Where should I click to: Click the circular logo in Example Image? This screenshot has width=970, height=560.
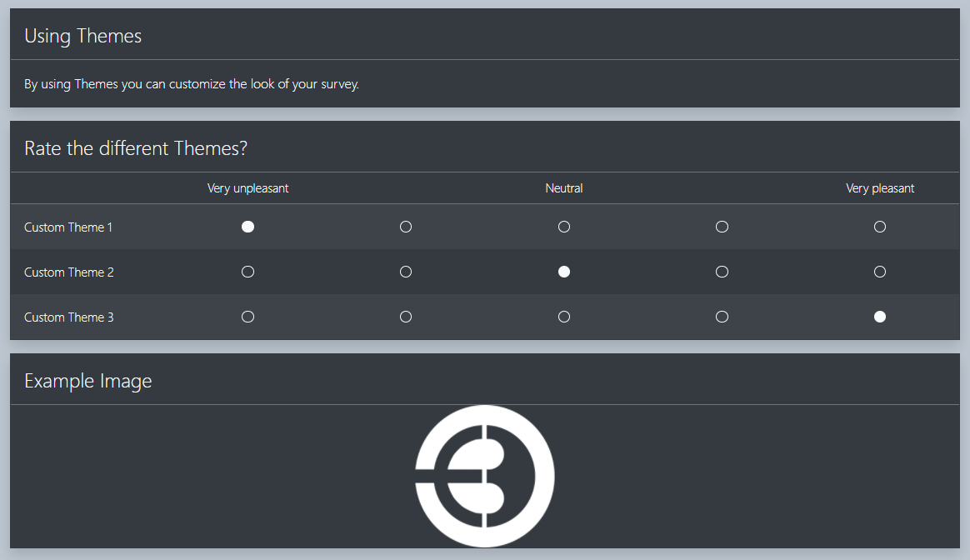pyautogui.click(x=484, y=476)
